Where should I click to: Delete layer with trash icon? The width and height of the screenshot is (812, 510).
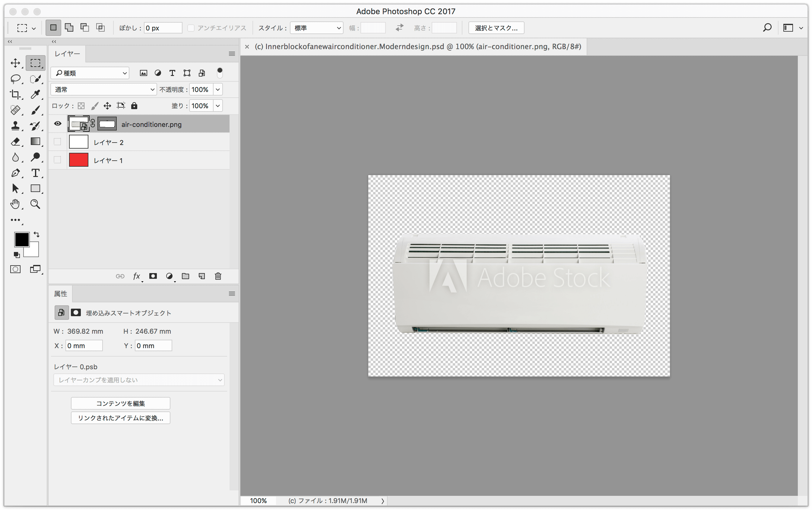(218, 276)
